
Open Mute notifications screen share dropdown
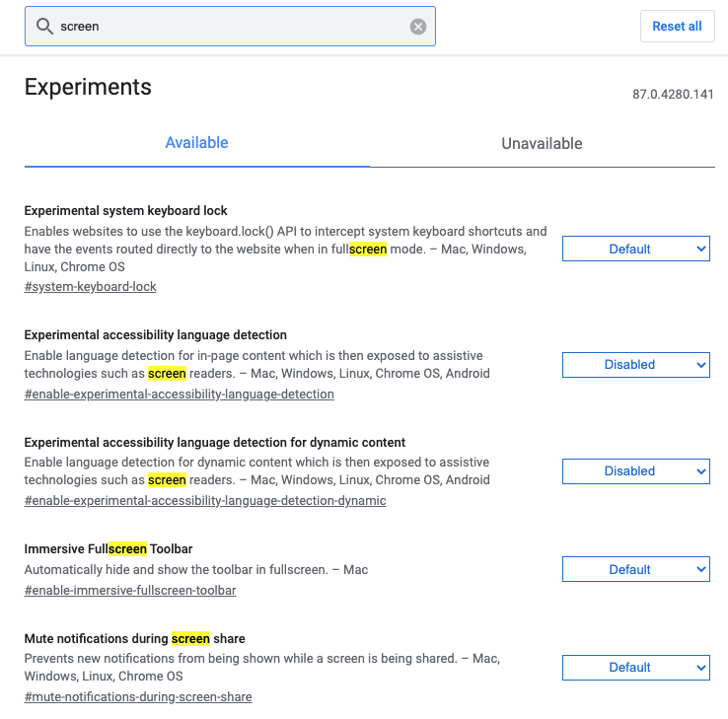tap(635, 668)
